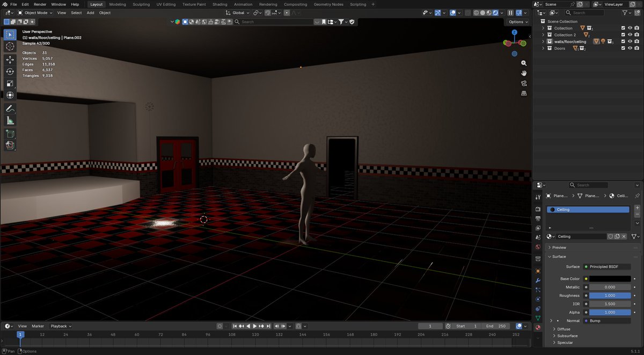The width and height of the screenshot is (644, 355).
Task: Toggle proportional editing button
Action: (x=287, y=12)
